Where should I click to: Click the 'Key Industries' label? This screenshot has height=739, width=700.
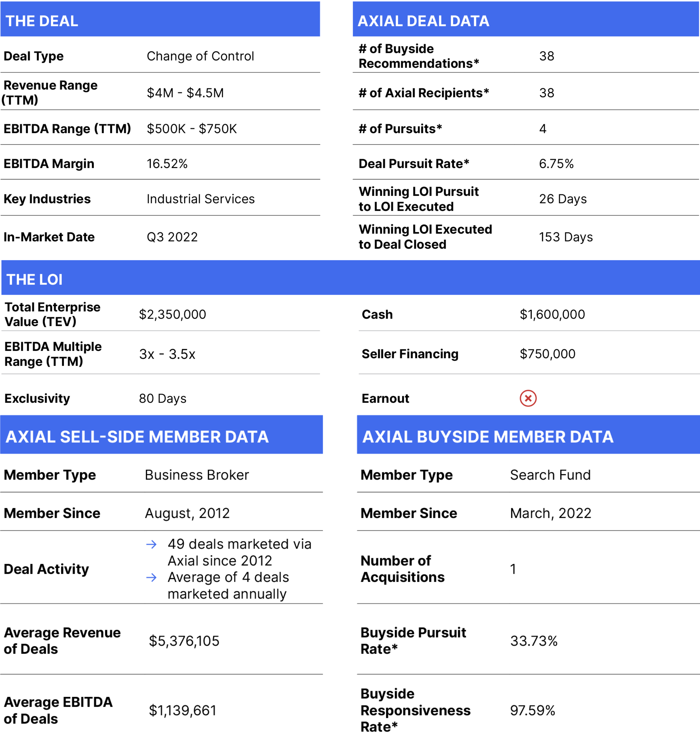click(47, 199)
